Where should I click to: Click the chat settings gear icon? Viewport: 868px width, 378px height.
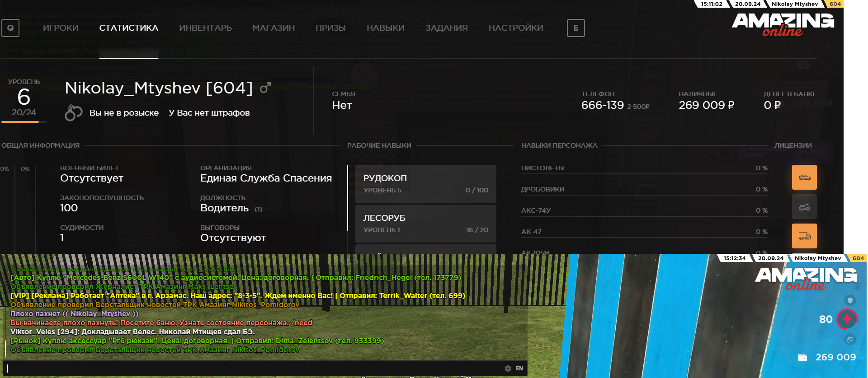point(508,369)
